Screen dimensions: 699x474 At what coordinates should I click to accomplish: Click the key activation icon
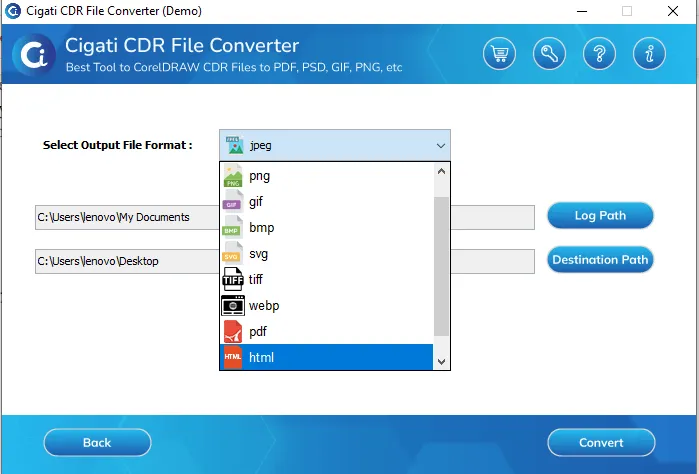tap(549, 54)
